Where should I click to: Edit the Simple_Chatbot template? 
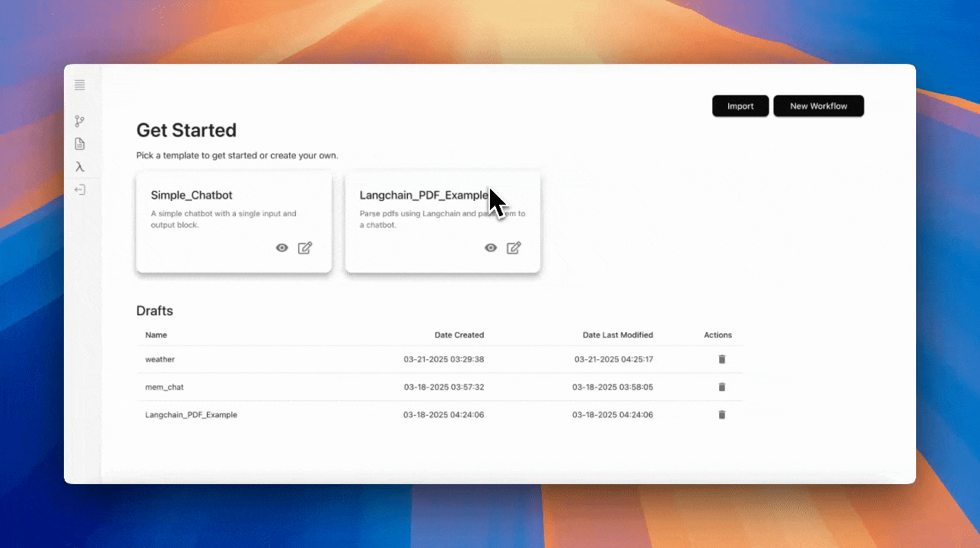click(x=305, y=247)
